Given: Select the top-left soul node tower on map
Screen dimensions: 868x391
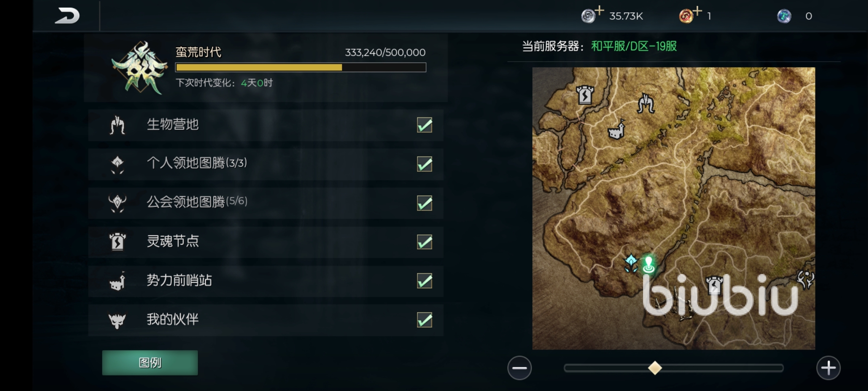Looking at the screenshot, I should coord(585,95).
